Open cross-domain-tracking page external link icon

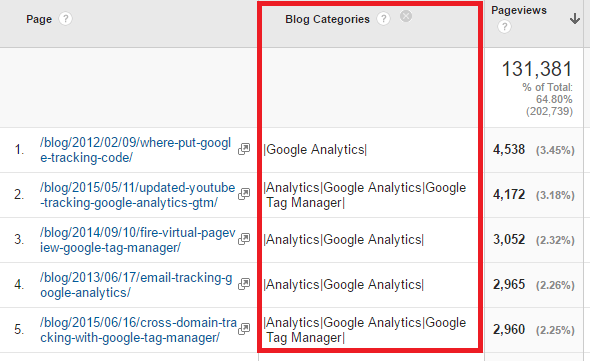(x=244, y=329)
